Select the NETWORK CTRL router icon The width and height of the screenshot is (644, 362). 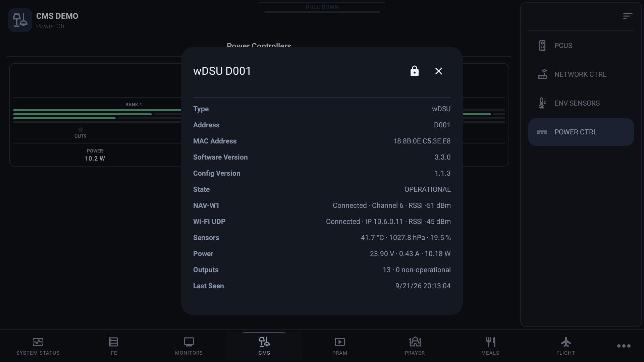coord(542,74)
